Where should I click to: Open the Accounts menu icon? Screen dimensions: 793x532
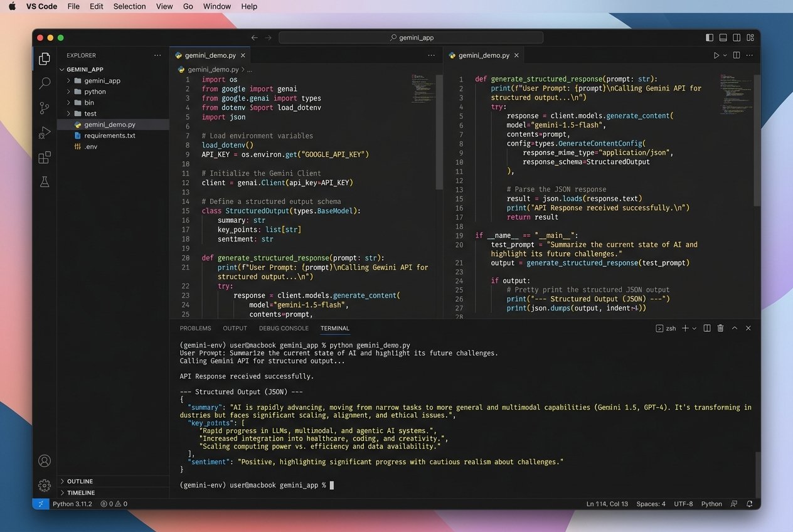click(x=45, y=460)
